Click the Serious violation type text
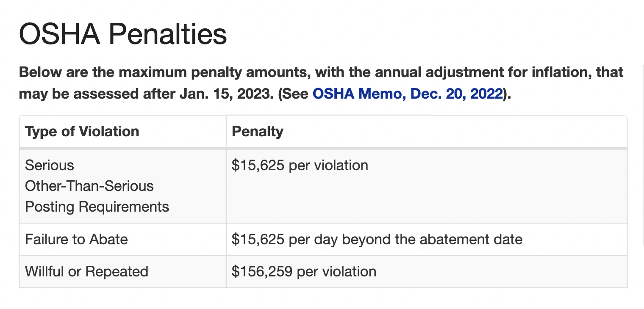644x309 pixels. point(50,165)
